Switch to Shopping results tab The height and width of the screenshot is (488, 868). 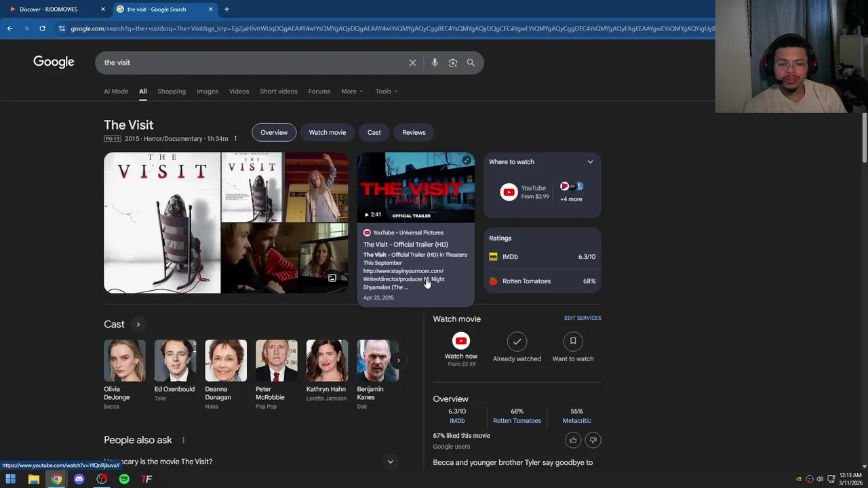tap(172, 91)
